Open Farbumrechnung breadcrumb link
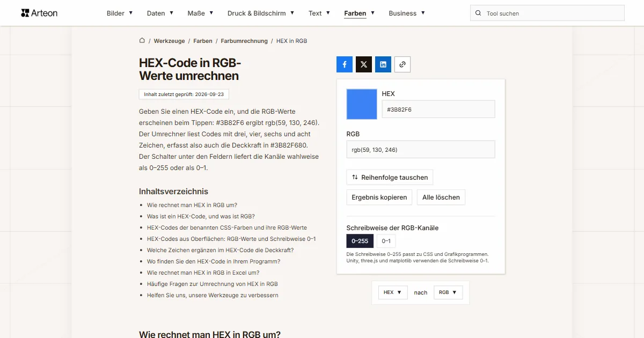 pos(244,41)
